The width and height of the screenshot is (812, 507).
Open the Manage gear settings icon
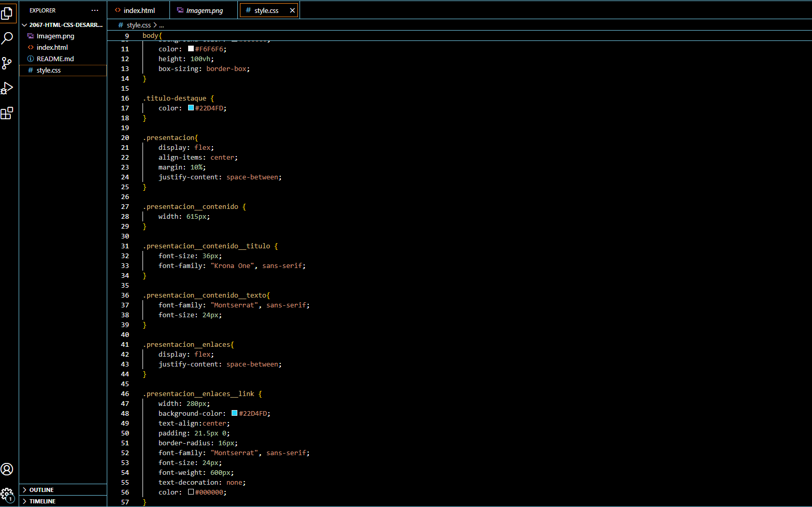point(7,495)
